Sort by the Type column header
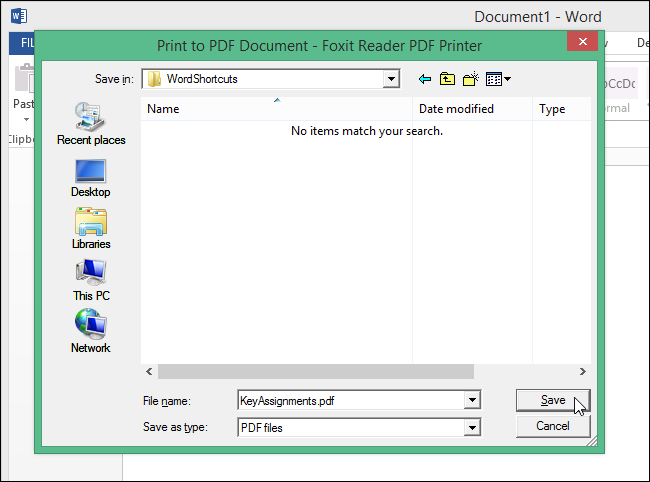Screen dimensions: 650x482 pyautogui.click(x=562, y=109)
